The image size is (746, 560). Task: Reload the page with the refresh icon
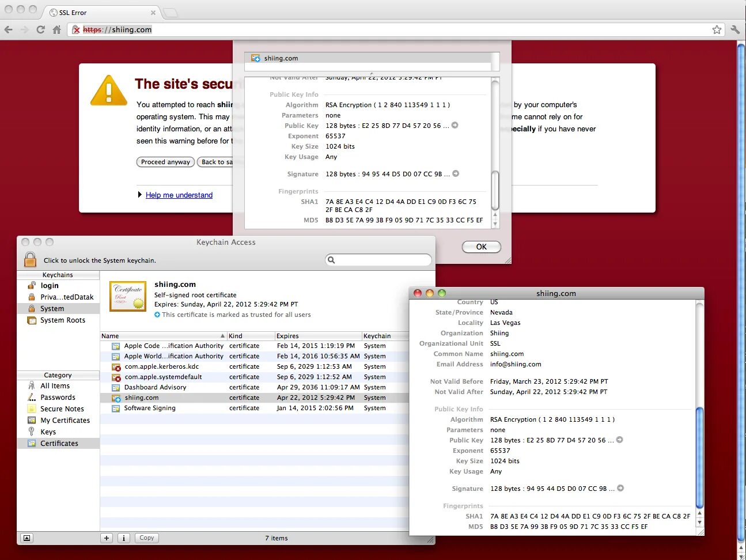(x=40, y=29)
